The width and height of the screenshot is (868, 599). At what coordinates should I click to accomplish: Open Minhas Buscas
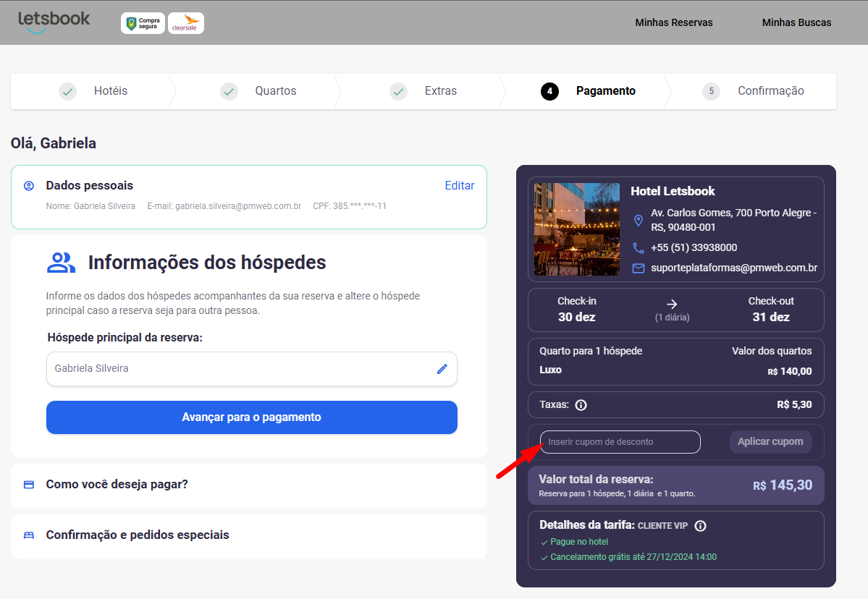click(796, 22)
